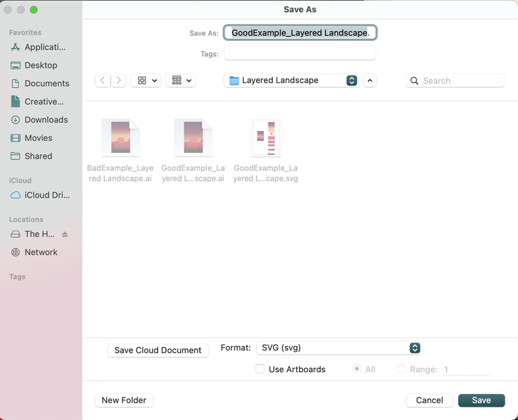Go back with the left arrow button
This screenshot has height=420, width=518.
[103, 81]
